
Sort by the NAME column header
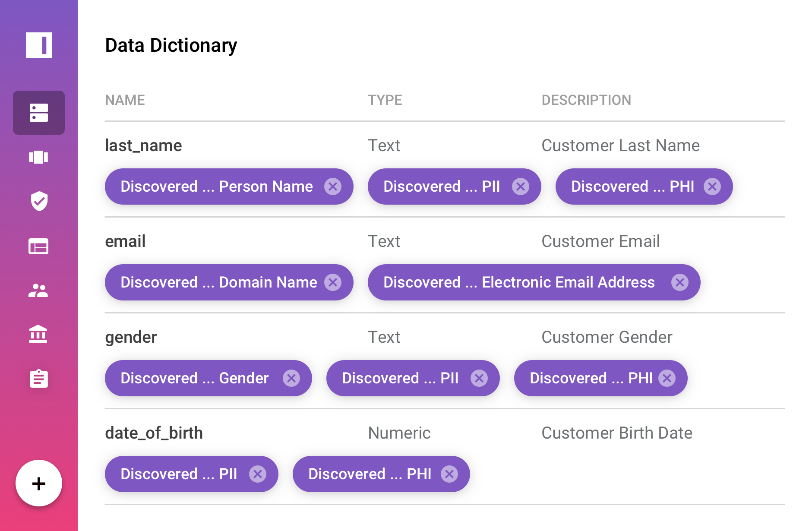(125, 100)
